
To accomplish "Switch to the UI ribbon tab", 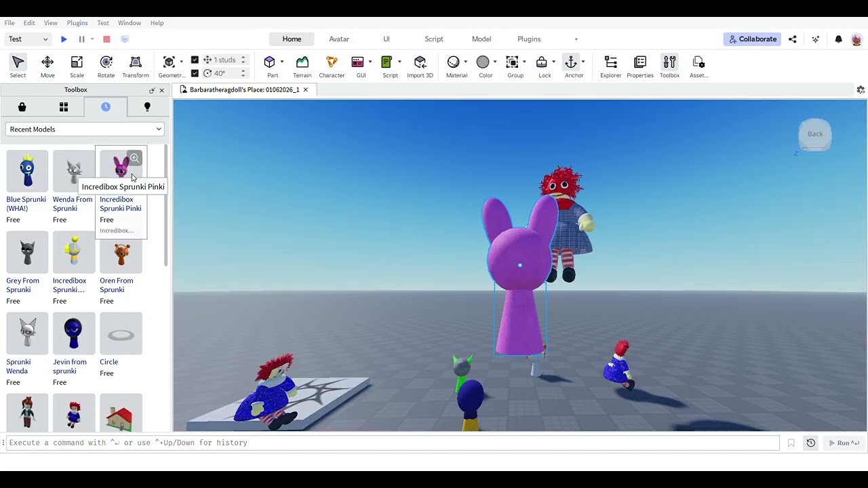I will click(x=387, y=39).
